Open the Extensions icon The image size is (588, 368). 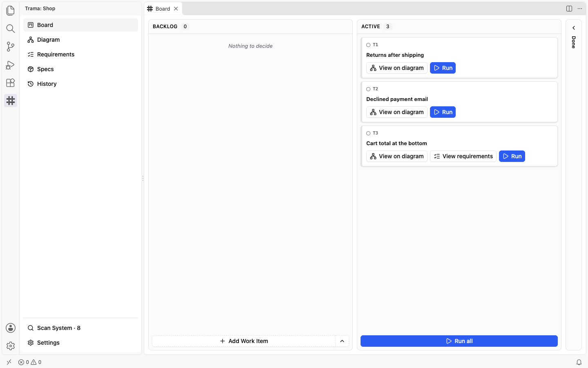[x=11, y=83]
